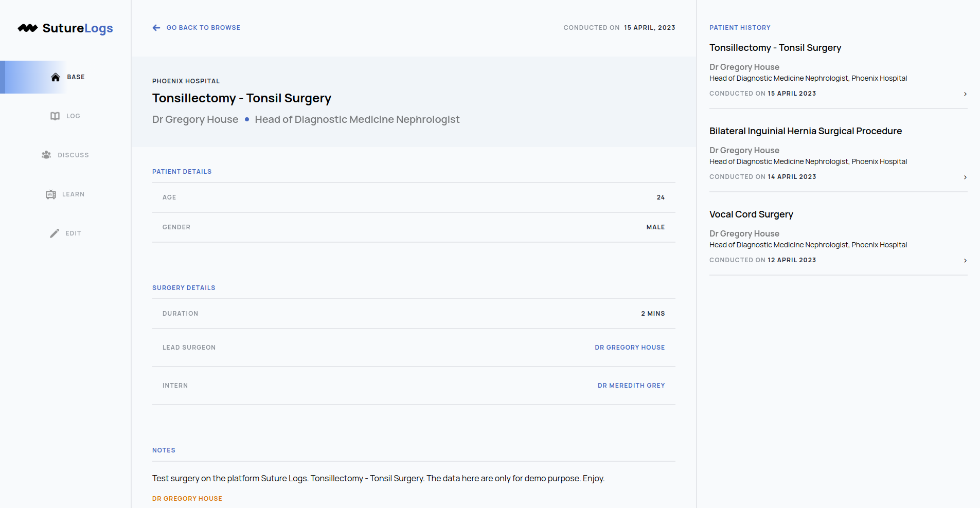Open intern Dr Meredith Grey link

click(631, 386)
